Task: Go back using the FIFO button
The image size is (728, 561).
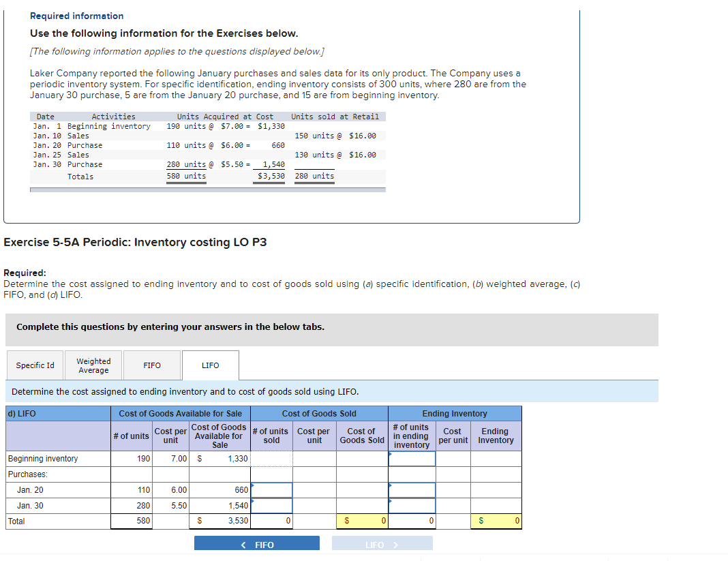Action: point(257,543)
